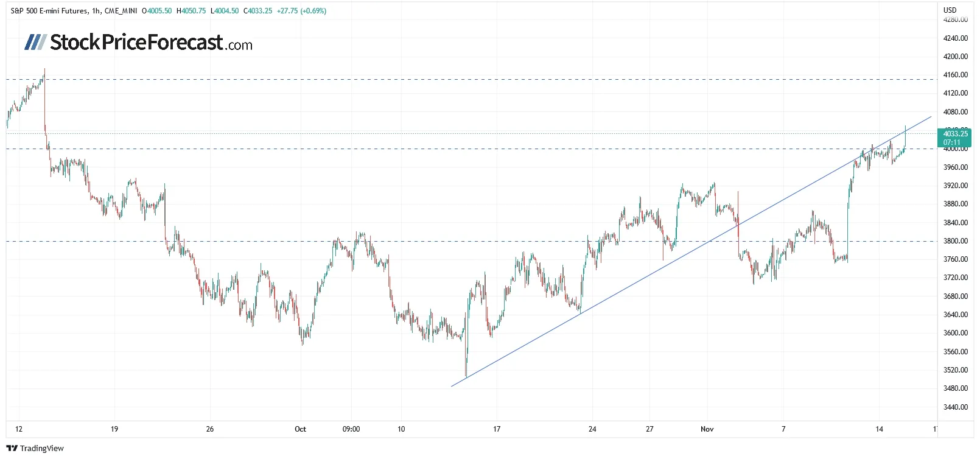980x459 pixels.
Task: Click the 09:00 time axis label
Action: (x=351, y=429)
